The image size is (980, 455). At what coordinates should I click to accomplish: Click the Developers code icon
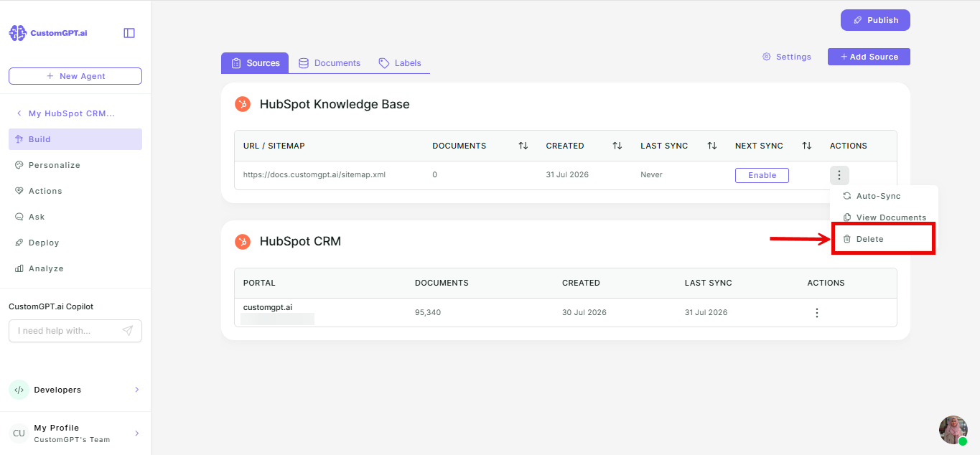[19, 390]
